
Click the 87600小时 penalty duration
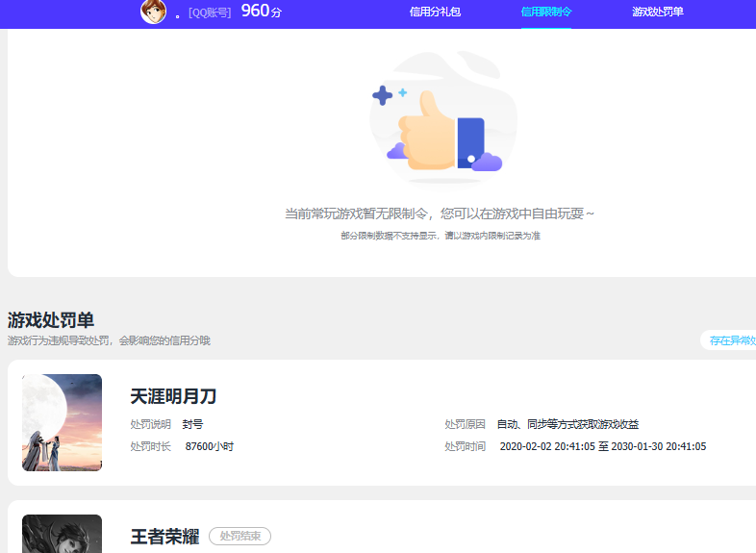(x=210, y=446)
